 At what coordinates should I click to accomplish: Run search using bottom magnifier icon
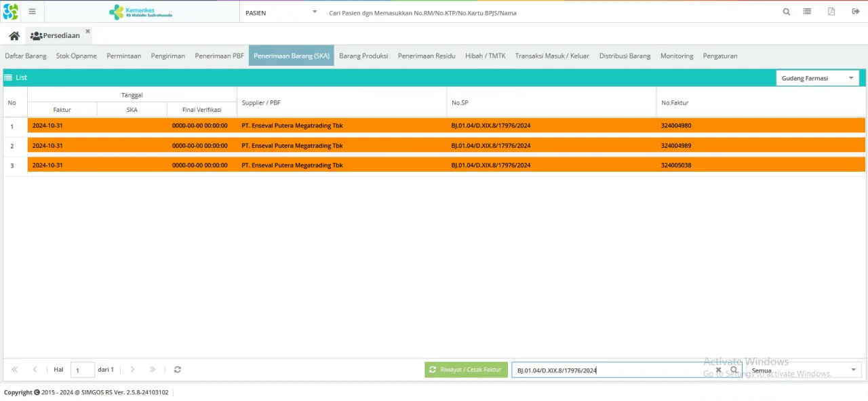tap(734, 370)
